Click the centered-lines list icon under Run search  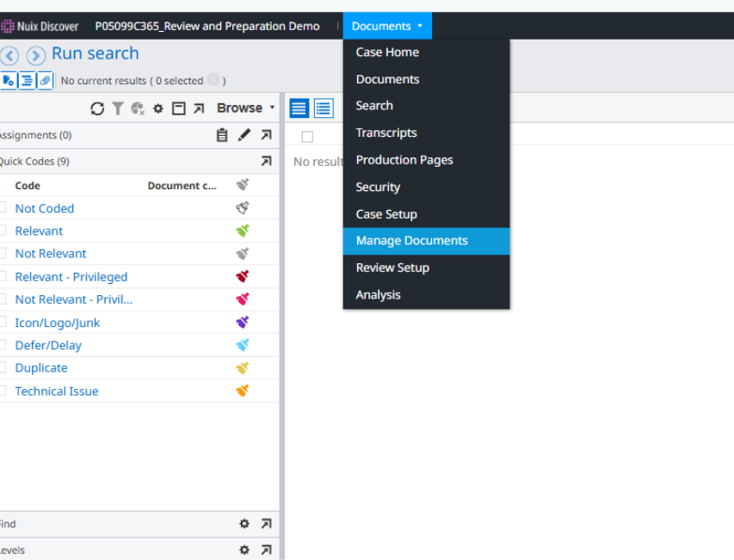point(27,81)
